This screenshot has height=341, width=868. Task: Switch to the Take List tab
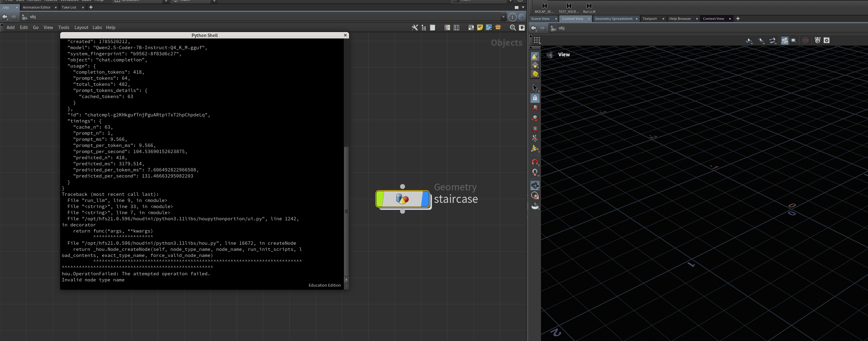pos(69,7)
